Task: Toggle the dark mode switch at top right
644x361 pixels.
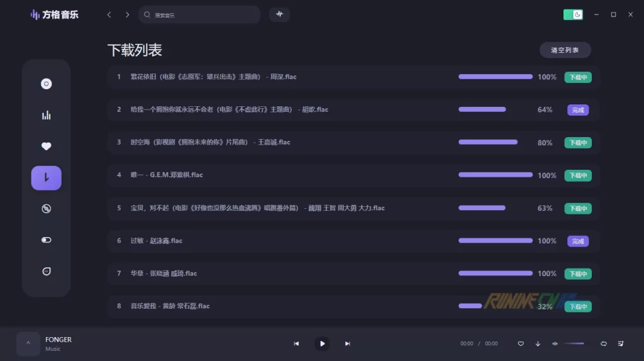Action: click(x=573, y=14)
